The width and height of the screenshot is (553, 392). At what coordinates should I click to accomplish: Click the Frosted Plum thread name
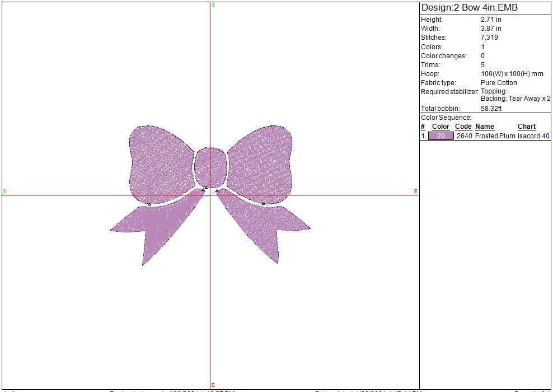coord(495,136)
